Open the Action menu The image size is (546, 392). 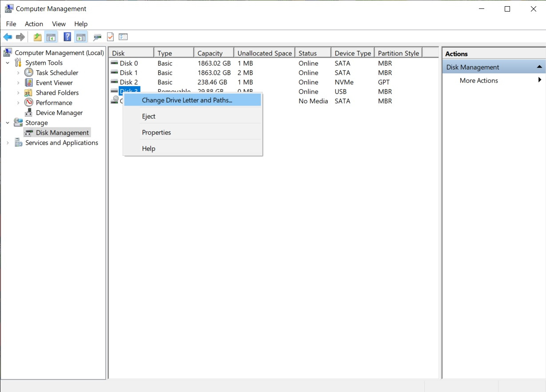click(34, 24)
